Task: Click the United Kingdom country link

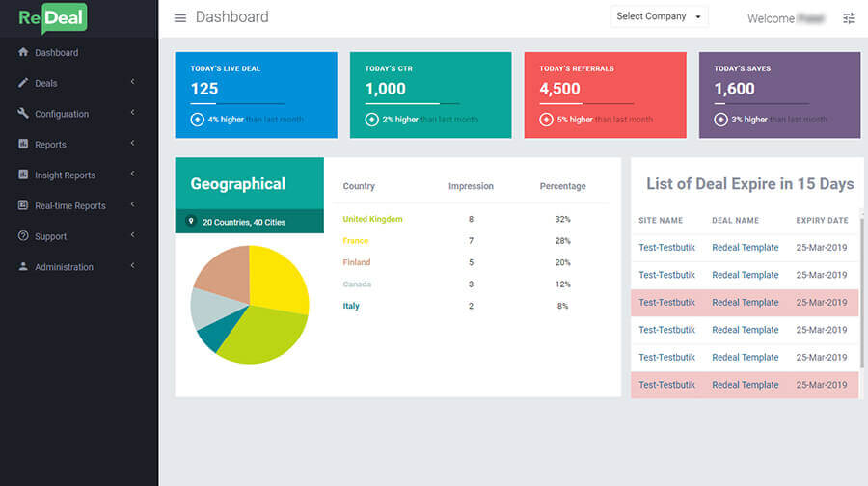Action: [x=372, y=219]
